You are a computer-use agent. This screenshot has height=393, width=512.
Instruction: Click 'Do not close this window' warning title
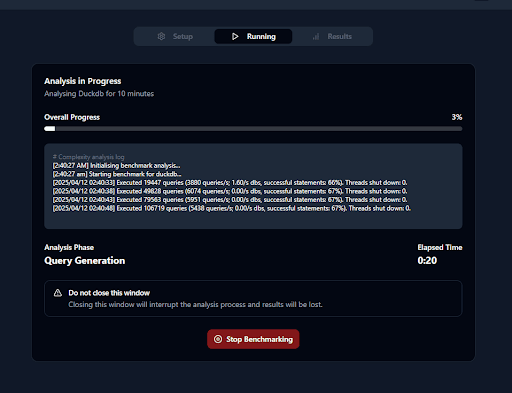point(109,293)
